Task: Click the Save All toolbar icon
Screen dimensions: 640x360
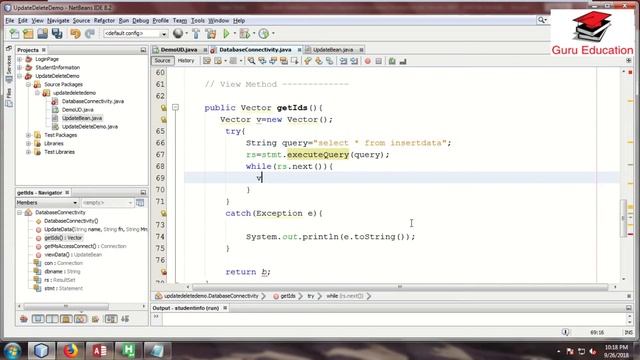Action: pos(57,33)
